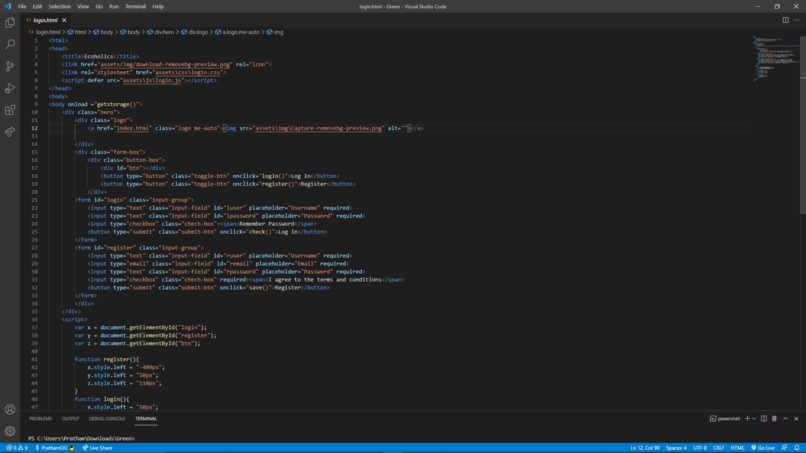Click the html breadcrumb segment
The height and width of the screenshot is (453, 806).
point(77,32)
